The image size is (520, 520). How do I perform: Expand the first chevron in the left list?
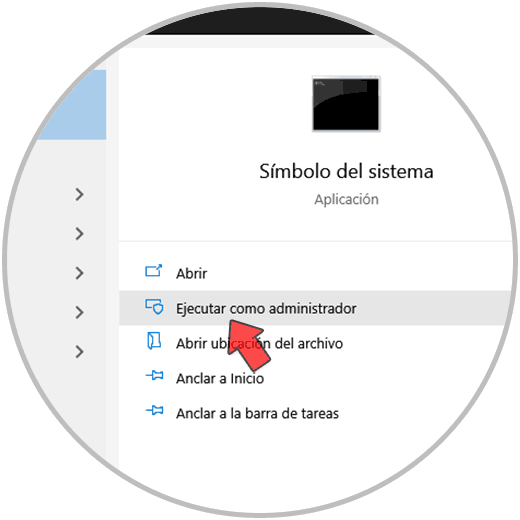click(79, 194)
